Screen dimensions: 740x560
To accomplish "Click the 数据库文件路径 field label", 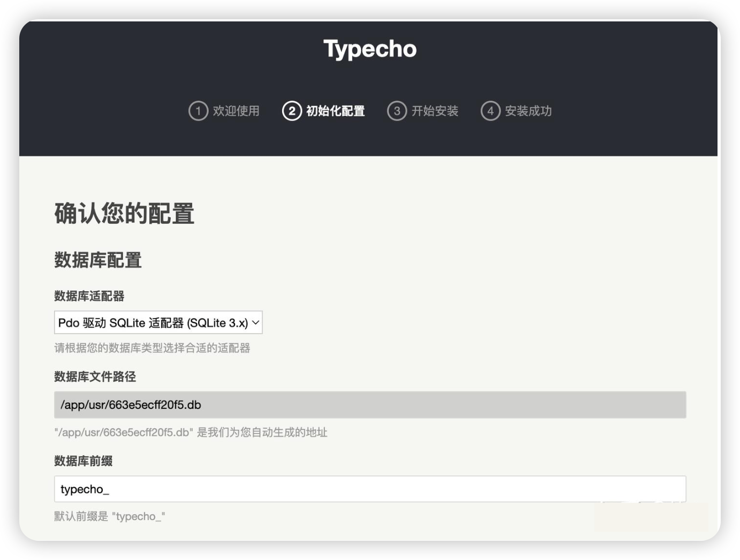I will coord(95,377).
